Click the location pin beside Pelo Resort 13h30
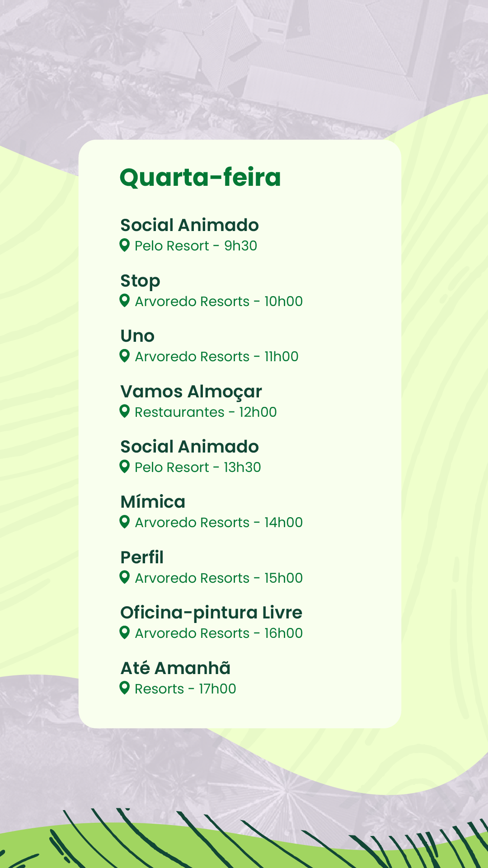Screen dimensions: 488x868 click(125, 467)
